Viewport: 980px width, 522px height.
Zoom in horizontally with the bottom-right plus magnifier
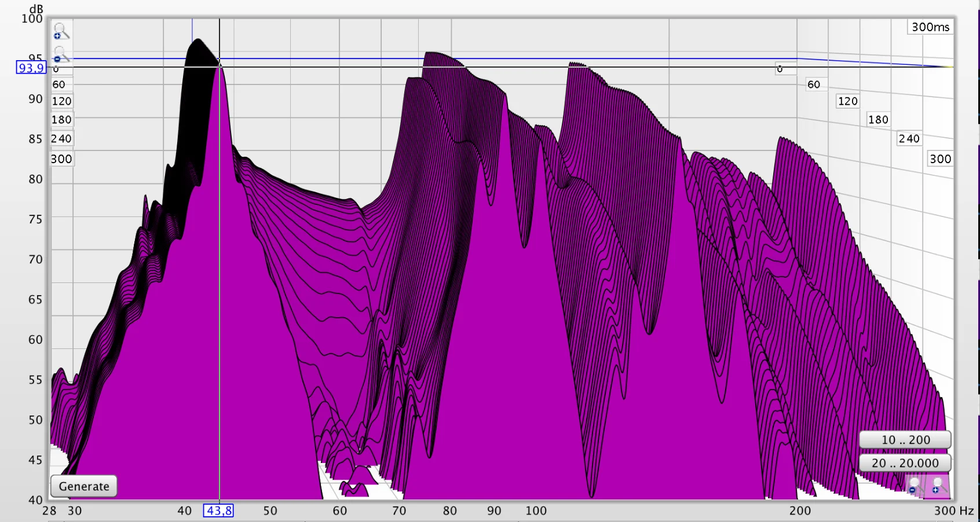[938, 485]
